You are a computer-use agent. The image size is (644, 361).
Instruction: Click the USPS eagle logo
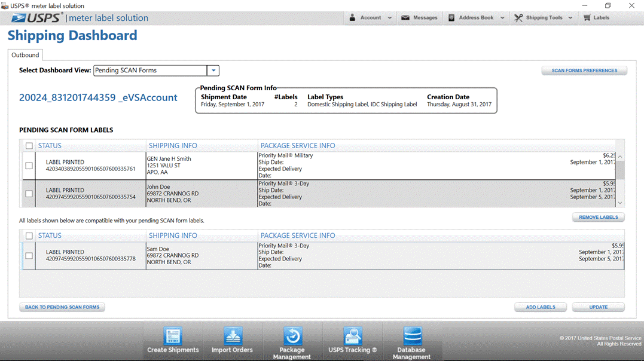click(x=19, y=18)
